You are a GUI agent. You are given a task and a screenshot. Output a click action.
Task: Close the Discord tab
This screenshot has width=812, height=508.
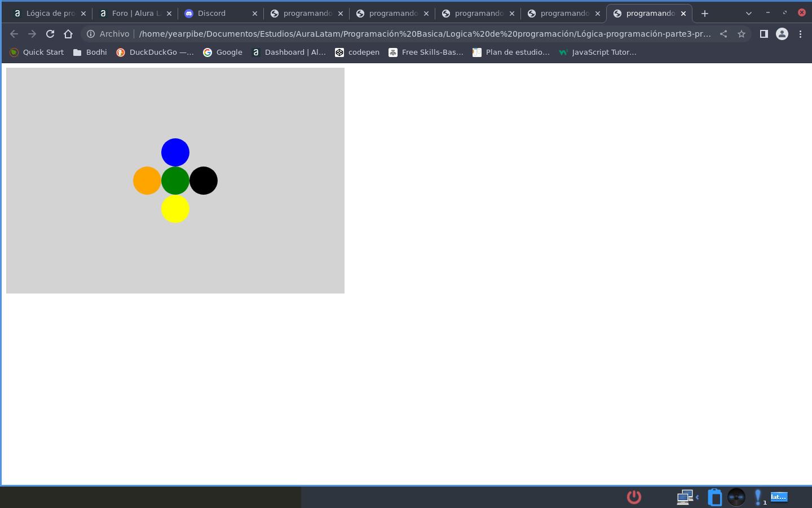(255, 13)
